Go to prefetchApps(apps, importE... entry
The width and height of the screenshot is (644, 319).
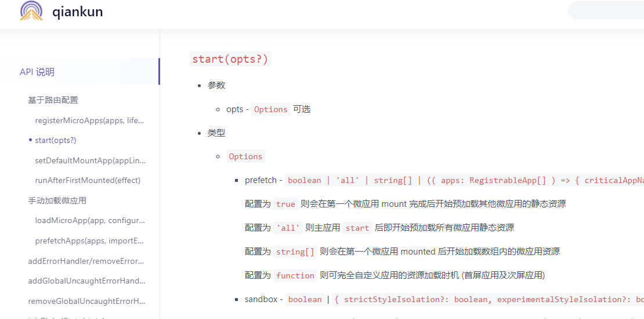pos(91,241)
